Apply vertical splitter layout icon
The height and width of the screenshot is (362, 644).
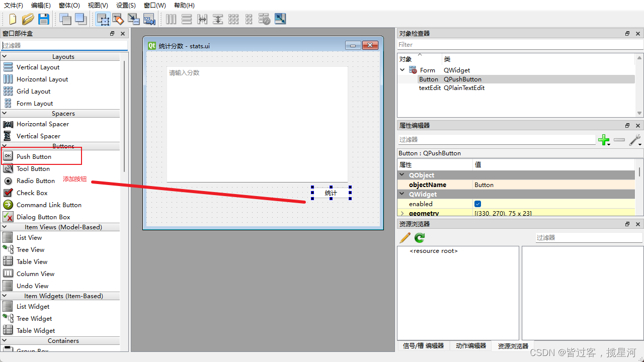coord(218,19)
